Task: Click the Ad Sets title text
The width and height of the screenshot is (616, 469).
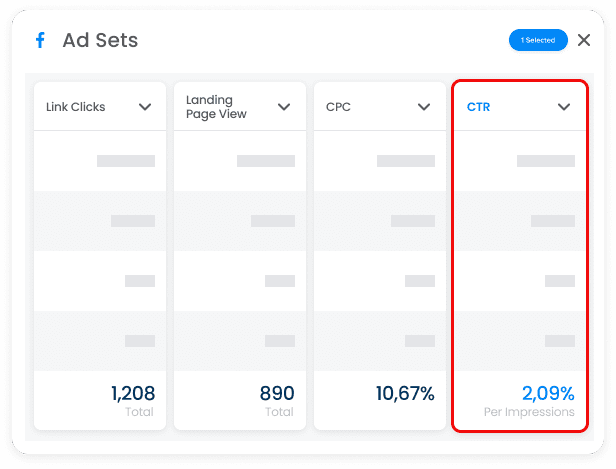Action: (100, 40)
